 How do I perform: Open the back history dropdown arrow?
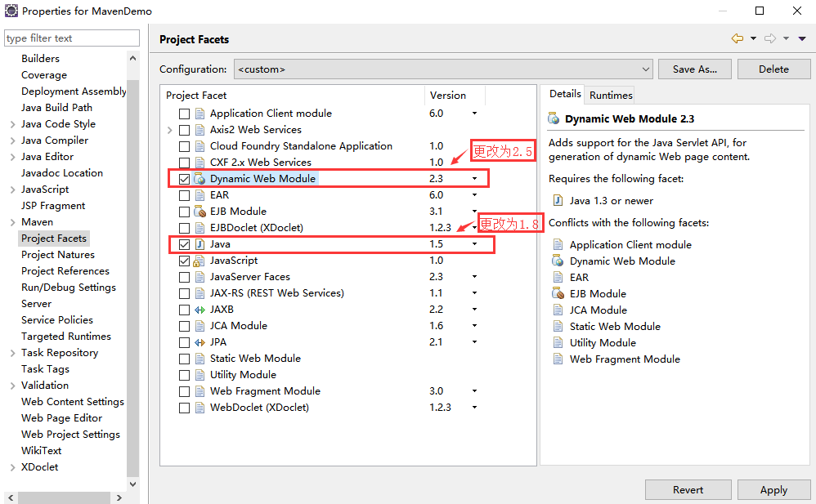pyautogui.click(x=753, y=38)
